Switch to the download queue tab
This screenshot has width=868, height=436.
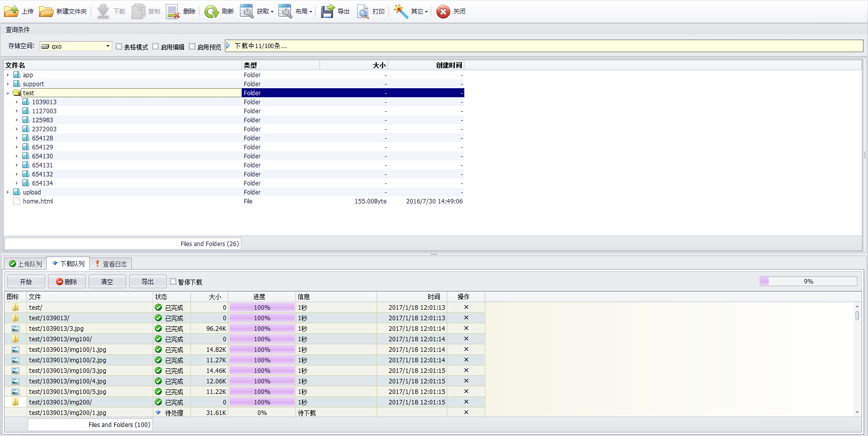68,264
